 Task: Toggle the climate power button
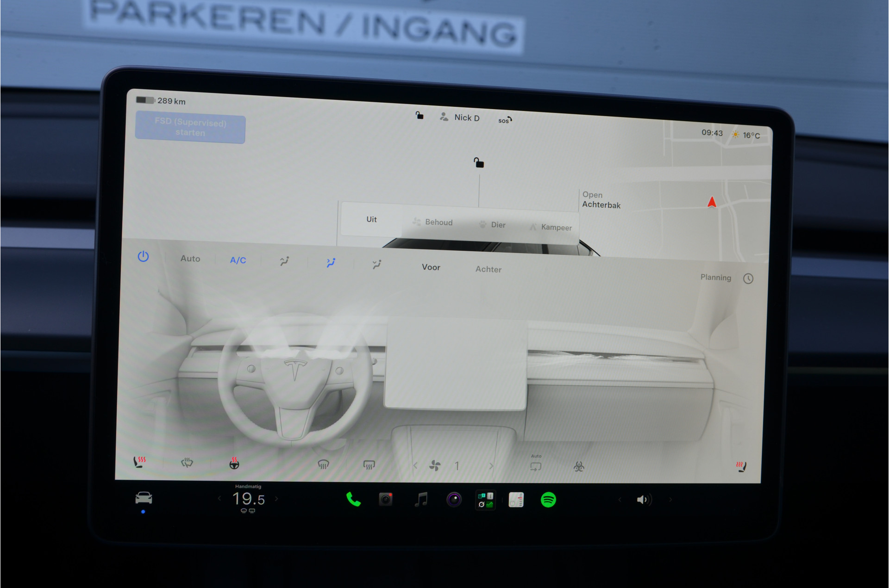pyautogui.click(x=143, y=256)
